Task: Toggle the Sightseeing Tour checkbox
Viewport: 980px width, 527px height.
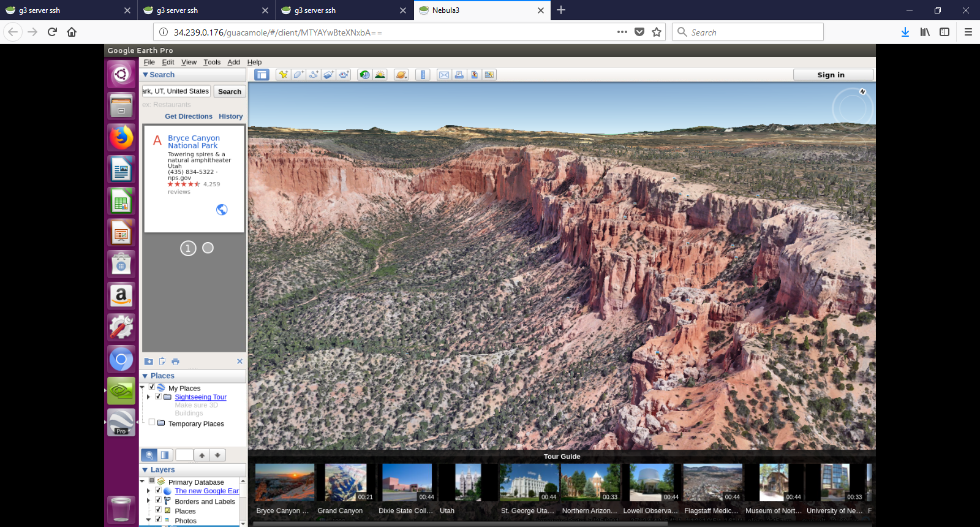Action: point(158,396)
